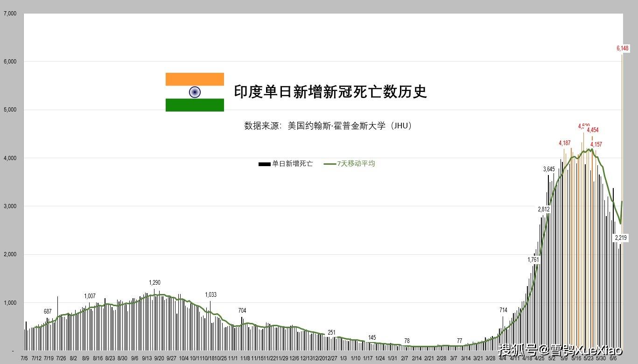The width and height of the screenshot is (638, 364).
Task: Click the India flag image
Action: (x=195, y=92)
